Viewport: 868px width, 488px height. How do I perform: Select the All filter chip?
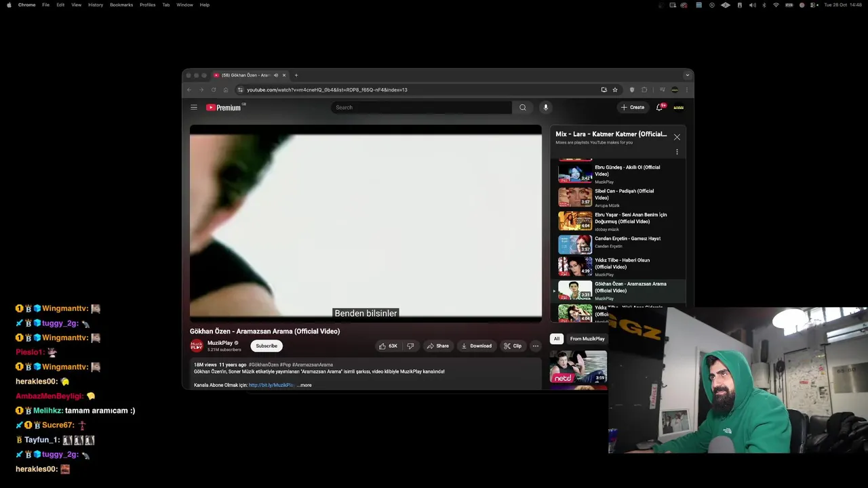click(557, 339)
